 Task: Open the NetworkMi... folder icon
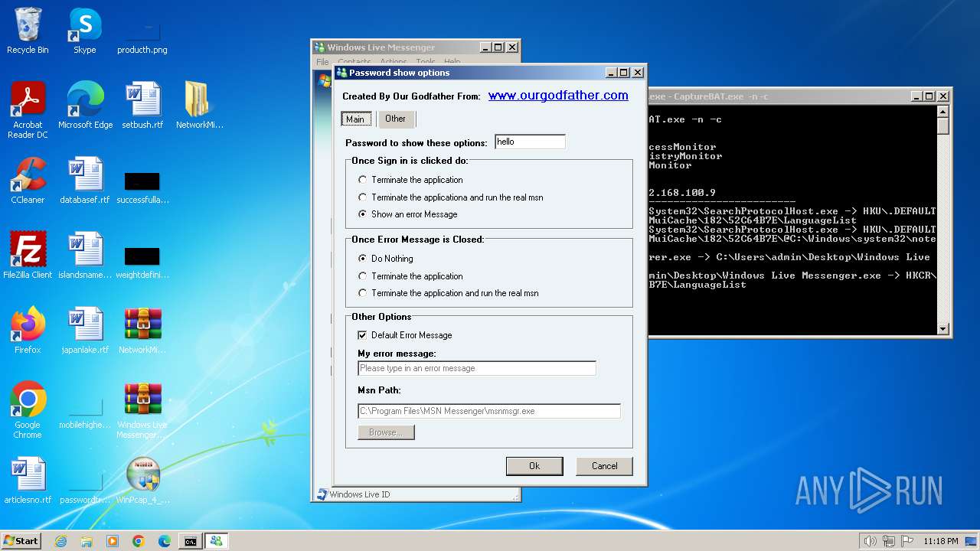pos(199,106)
